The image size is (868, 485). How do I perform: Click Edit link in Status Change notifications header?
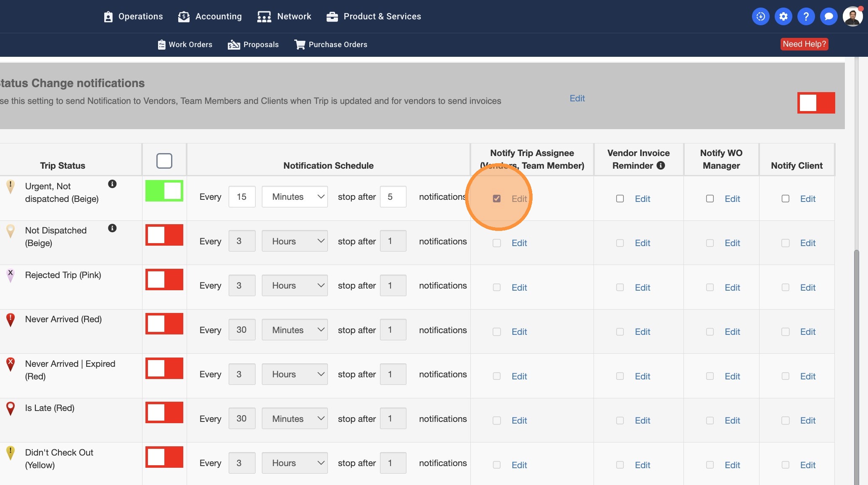tap(577, 98)
